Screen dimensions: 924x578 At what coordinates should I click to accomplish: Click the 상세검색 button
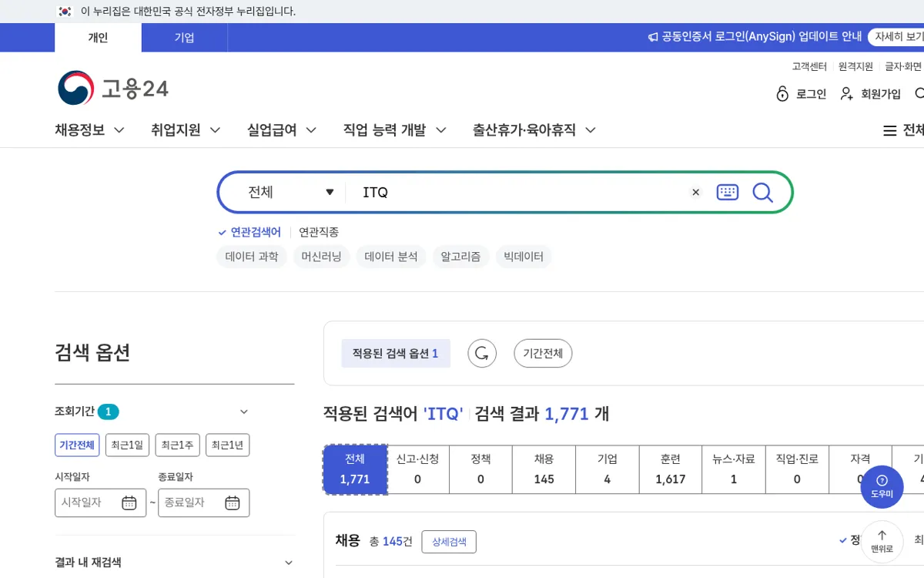coord(449,542)
